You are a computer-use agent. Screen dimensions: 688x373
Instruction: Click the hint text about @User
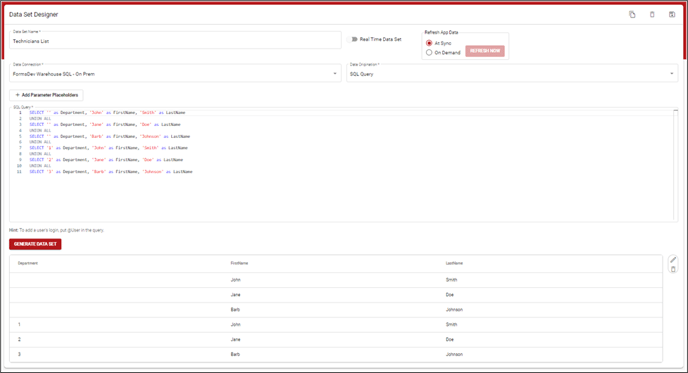point(56,230)
